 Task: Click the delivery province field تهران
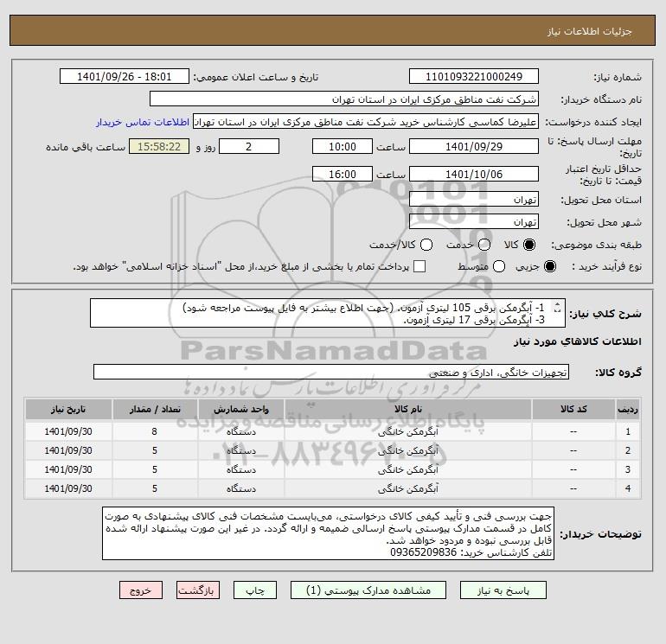coord(474,199)
